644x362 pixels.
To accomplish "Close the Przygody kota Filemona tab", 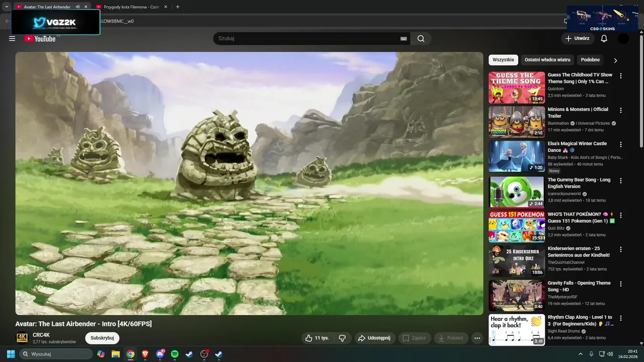I will 167,7.
